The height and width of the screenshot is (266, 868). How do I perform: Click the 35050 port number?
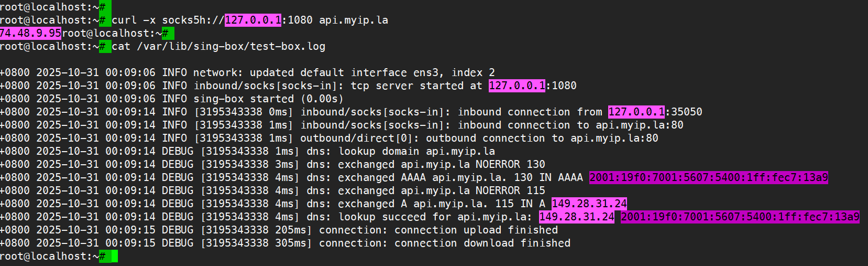(x=687, y=112)
